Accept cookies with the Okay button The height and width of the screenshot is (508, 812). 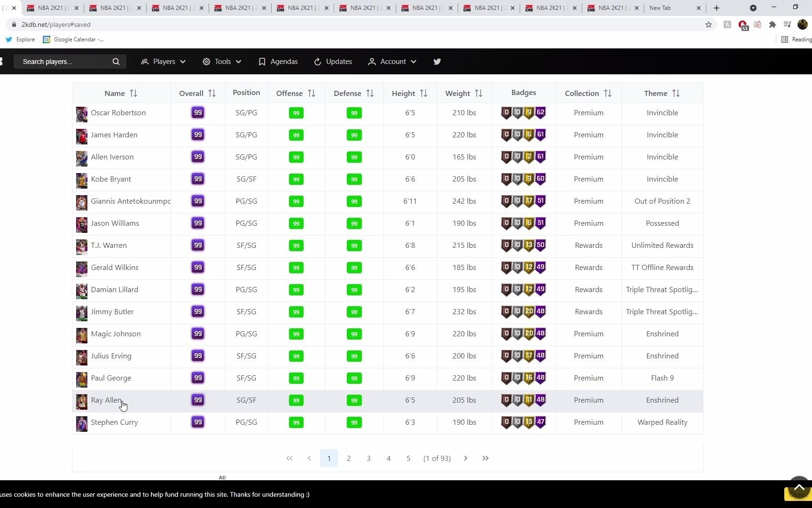(x=797, y=494)
